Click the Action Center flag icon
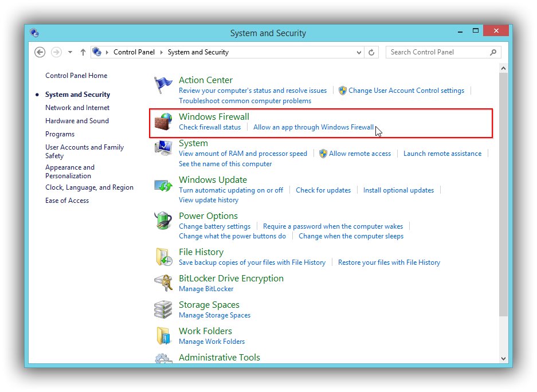 [x=163, y=85]
